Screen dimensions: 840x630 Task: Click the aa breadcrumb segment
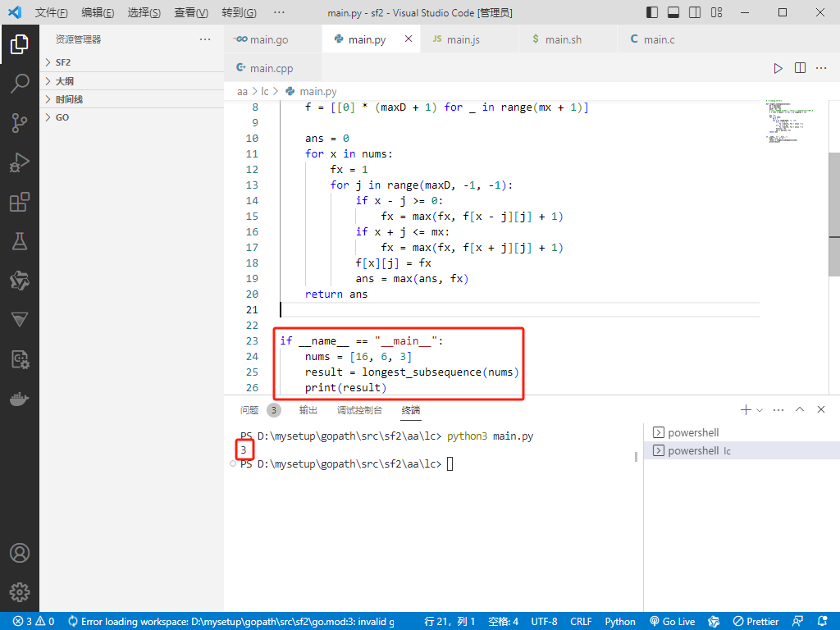[x=242, y=92]
